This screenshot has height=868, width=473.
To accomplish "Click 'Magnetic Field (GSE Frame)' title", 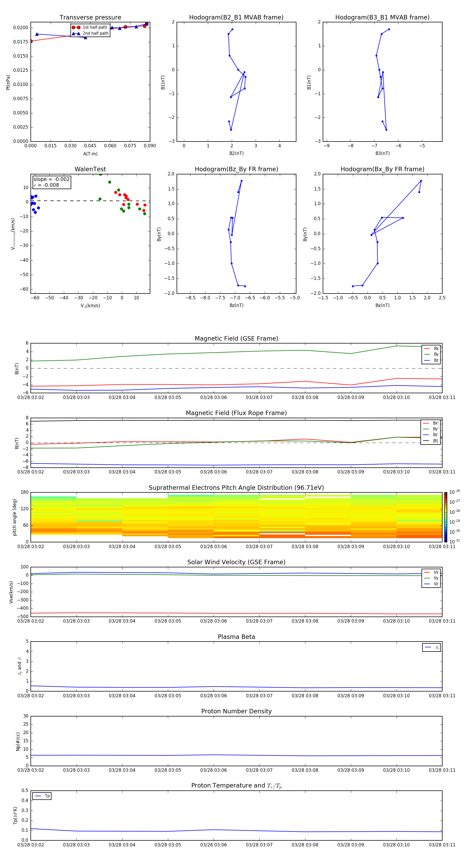I will [236, 338].
